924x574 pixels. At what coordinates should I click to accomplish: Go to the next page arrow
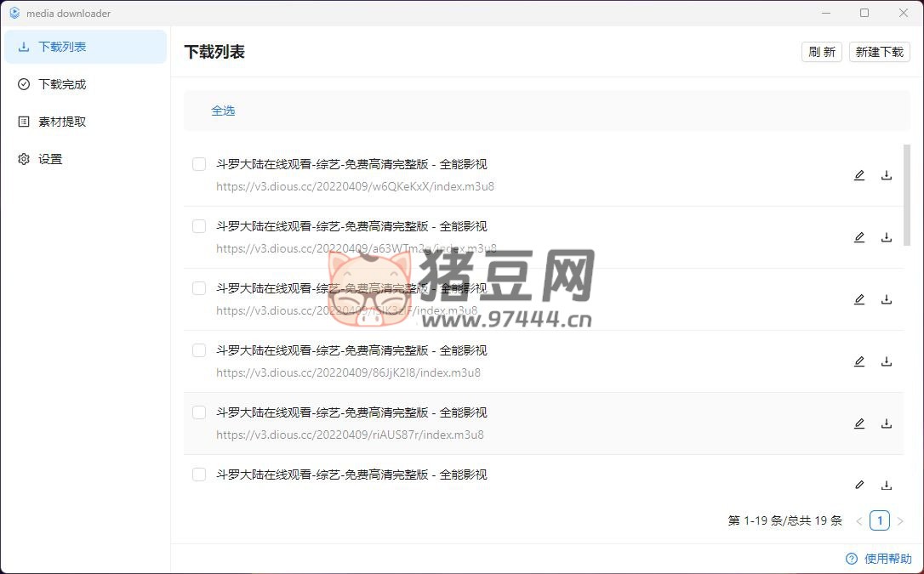tap(900, 520)
